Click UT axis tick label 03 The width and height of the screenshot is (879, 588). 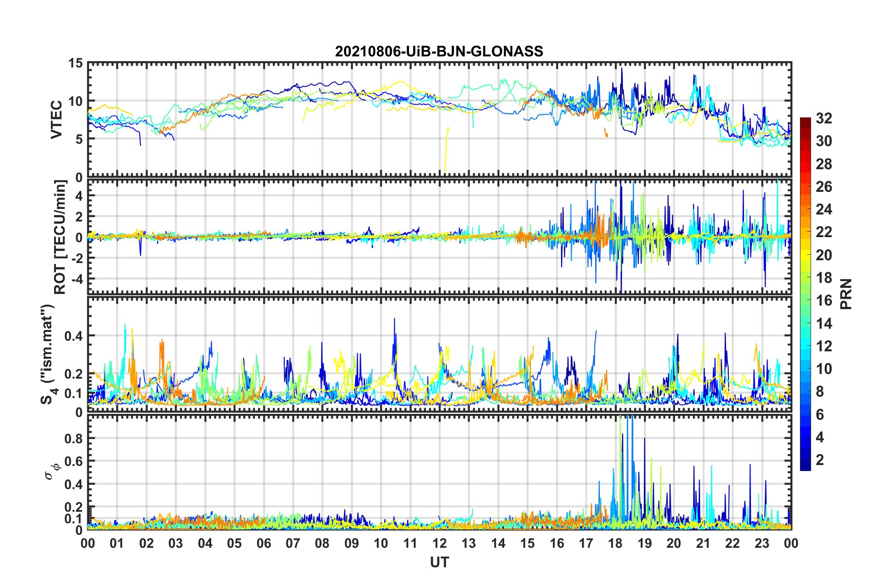coord(176,543)
